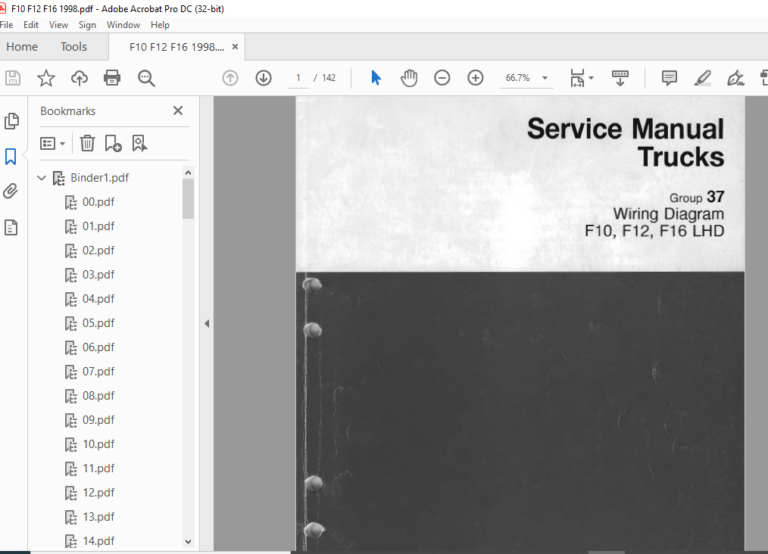Image resolution: width=768 pixels, height=554 pixels.
Task: Delete selected bookmark with trash icon
Action: point(87,144)
